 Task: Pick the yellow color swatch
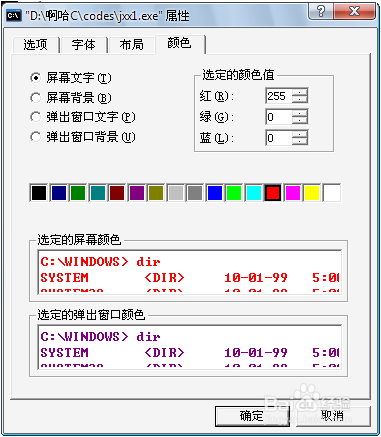pyautogui.click(x=312, y=193)
